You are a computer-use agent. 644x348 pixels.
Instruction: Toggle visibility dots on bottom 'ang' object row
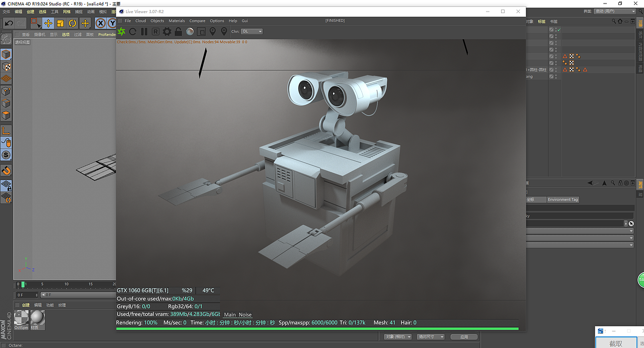[556, 76]
